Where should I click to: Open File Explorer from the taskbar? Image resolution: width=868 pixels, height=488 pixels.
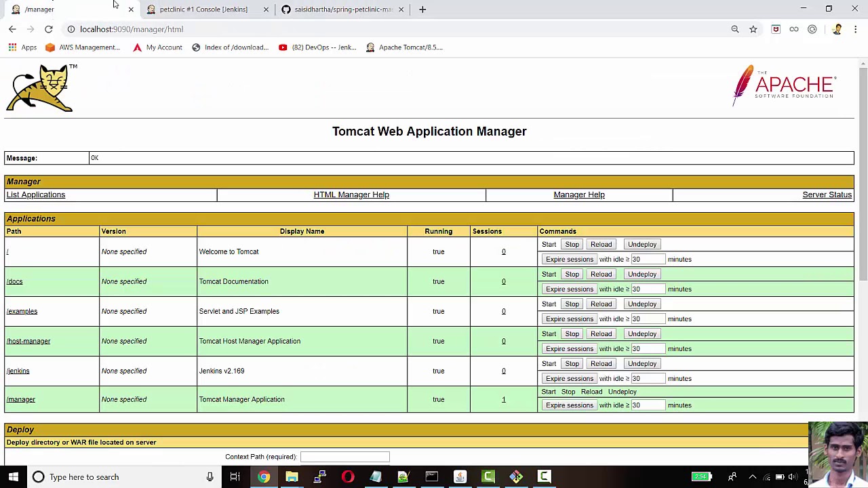292,477
